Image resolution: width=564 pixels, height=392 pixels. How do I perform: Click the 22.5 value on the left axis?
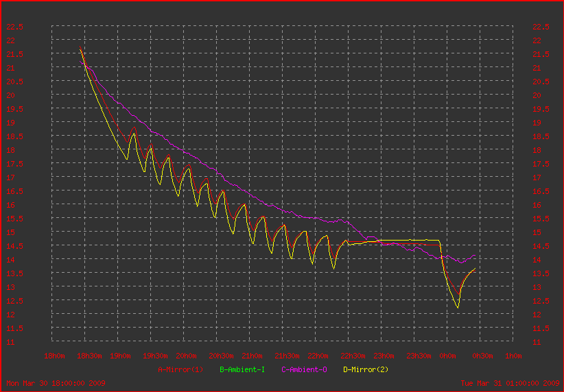point(14,27)
